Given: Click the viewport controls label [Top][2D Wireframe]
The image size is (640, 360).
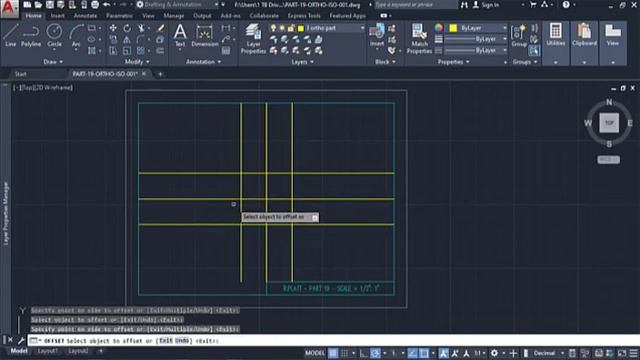Looking at the screenshot, I should pos(43,88).
